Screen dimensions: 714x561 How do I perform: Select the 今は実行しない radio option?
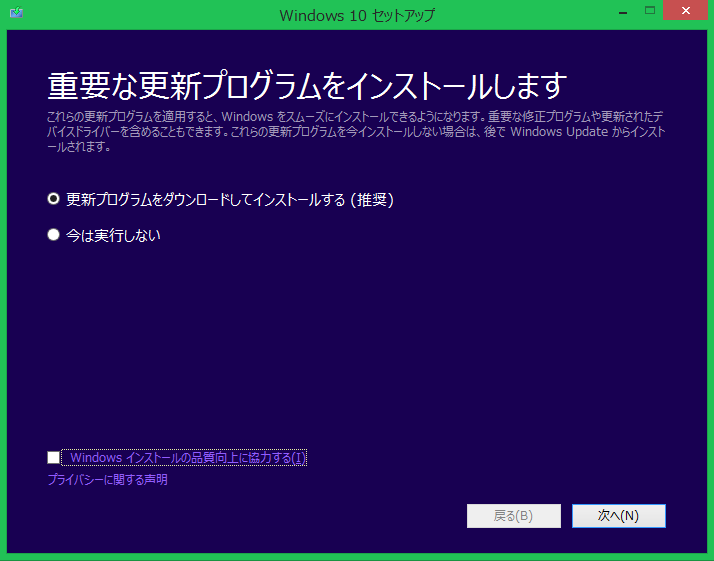[x=53, y=235]
